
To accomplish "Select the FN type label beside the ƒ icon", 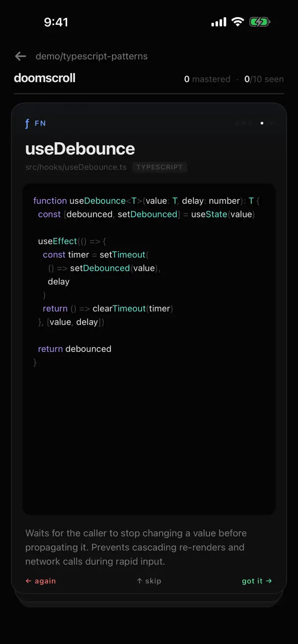I will tap(40, 123).
